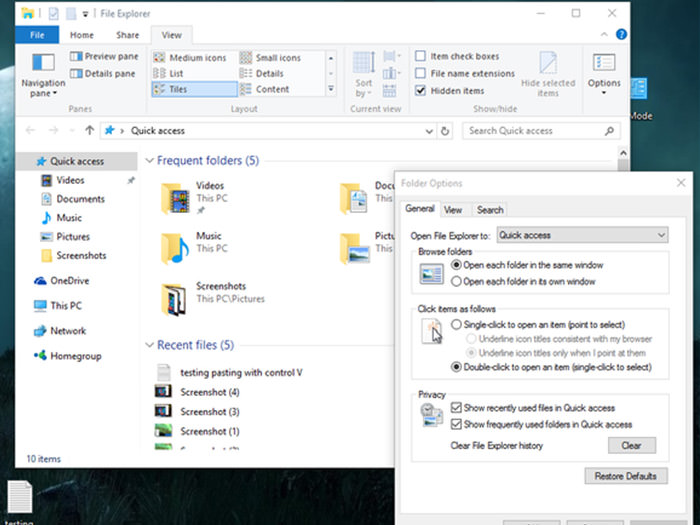Switch to the Search tab in Folder Options
700x525 pixels.
pyautogui.click(x=490, y=210)
